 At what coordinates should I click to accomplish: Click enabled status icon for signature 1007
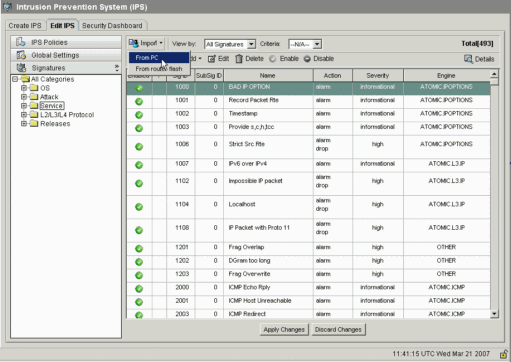coord(139,165)
